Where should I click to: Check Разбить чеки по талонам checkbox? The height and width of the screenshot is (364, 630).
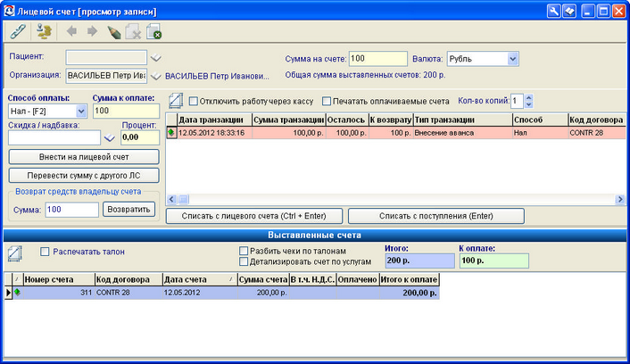244,251
